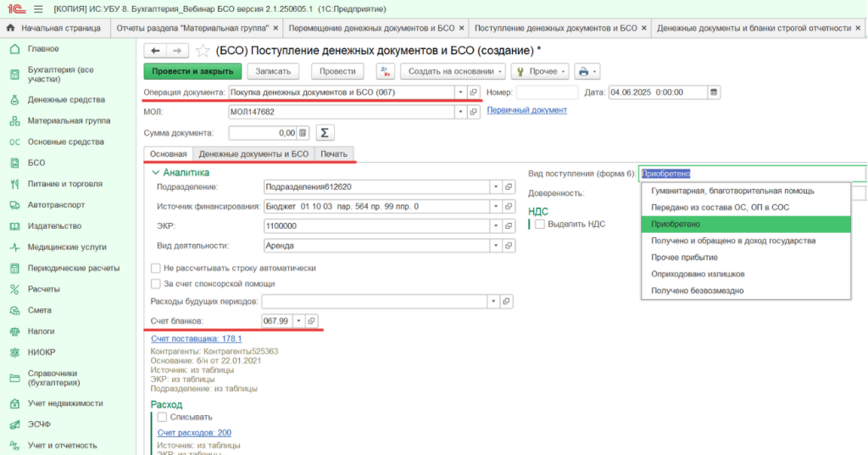
Task: Click the Провести и закрыть button
Action: pyautogui.click(x=193, y=71)
